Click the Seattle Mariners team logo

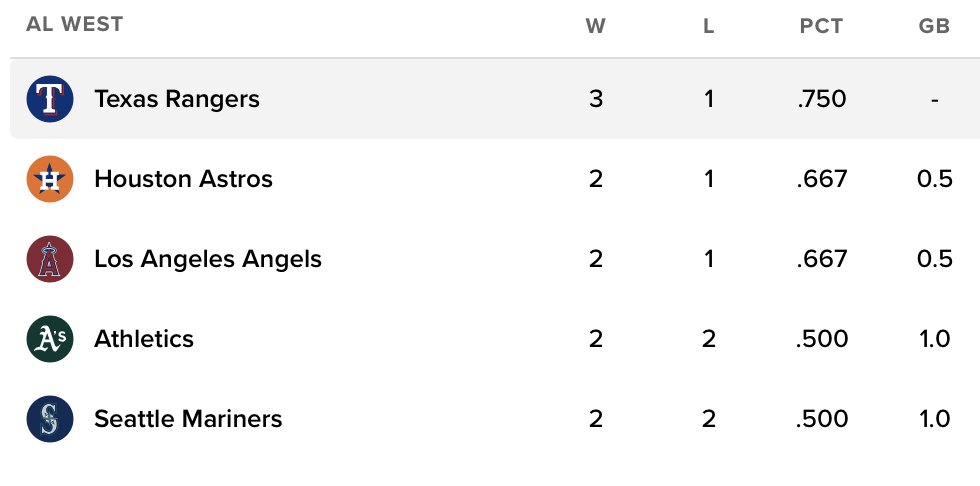[x=50, y=419]
